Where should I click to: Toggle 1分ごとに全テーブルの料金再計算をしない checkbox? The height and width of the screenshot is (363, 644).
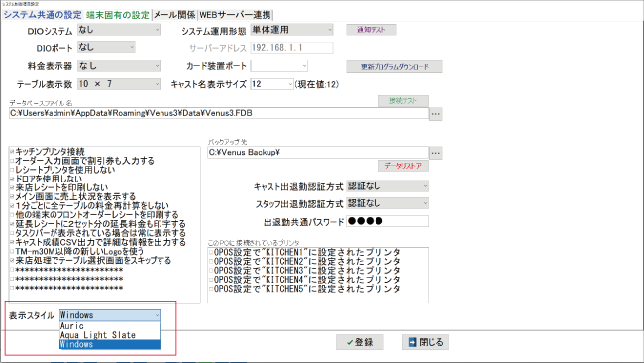pyautogui.click(x=12, y=206)
